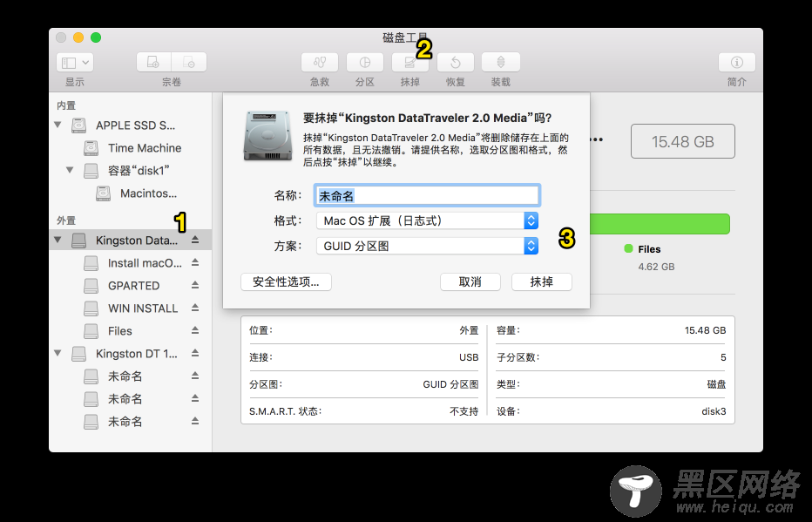Click the 名称 name input field
Image resolution: width=812 pixels, height=522 pixels.
(x=427, y=196)
